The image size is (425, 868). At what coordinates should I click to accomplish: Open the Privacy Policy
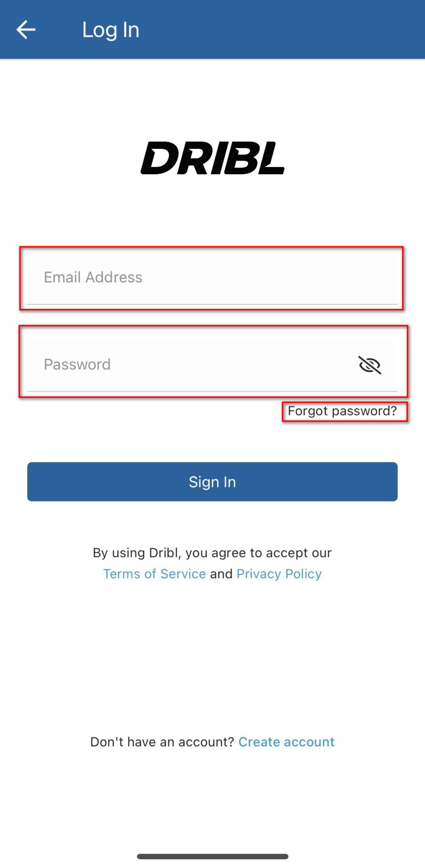point(279,573)
